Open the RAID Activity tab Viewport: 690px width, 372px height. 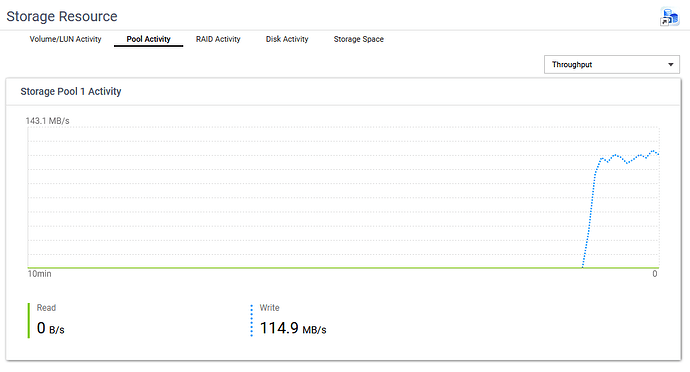(218, 39)
